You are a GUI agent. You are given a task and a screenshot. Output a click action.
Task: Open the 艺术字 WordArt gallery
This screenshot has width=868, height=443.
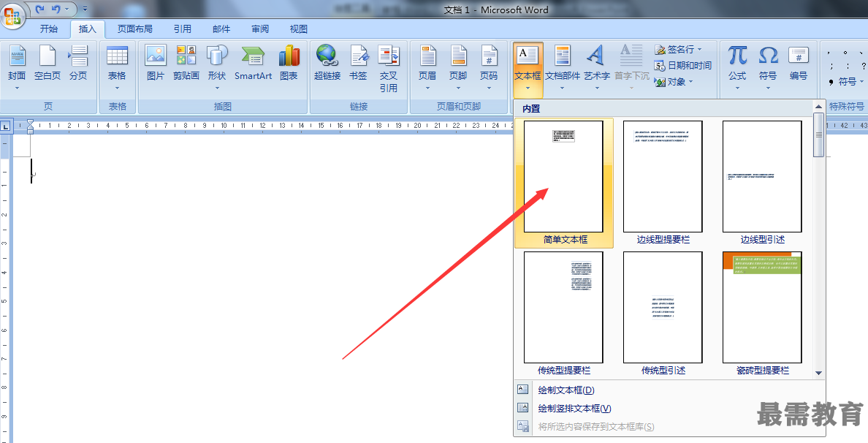click(x=597, y=67)
